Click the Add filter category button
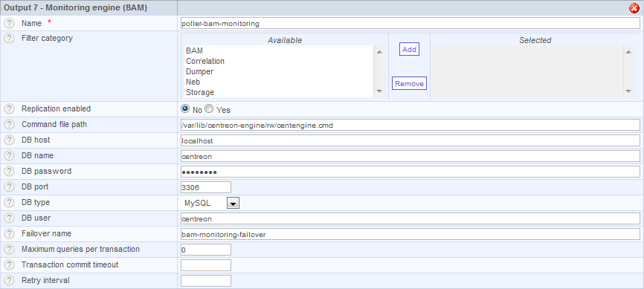 click(409, 49)
